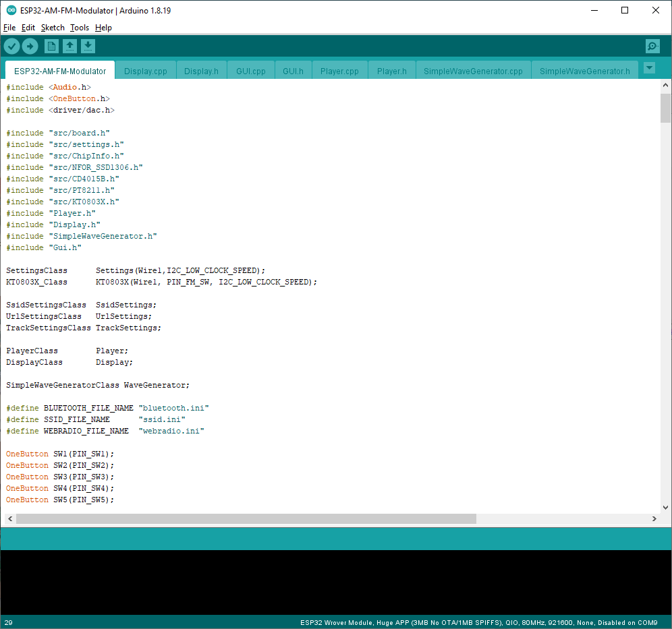Open the SimpleWaveGenerator.cpp tab
Image resolution: width=672 pixels, height=629 pixels.
(x=473, y=71)
